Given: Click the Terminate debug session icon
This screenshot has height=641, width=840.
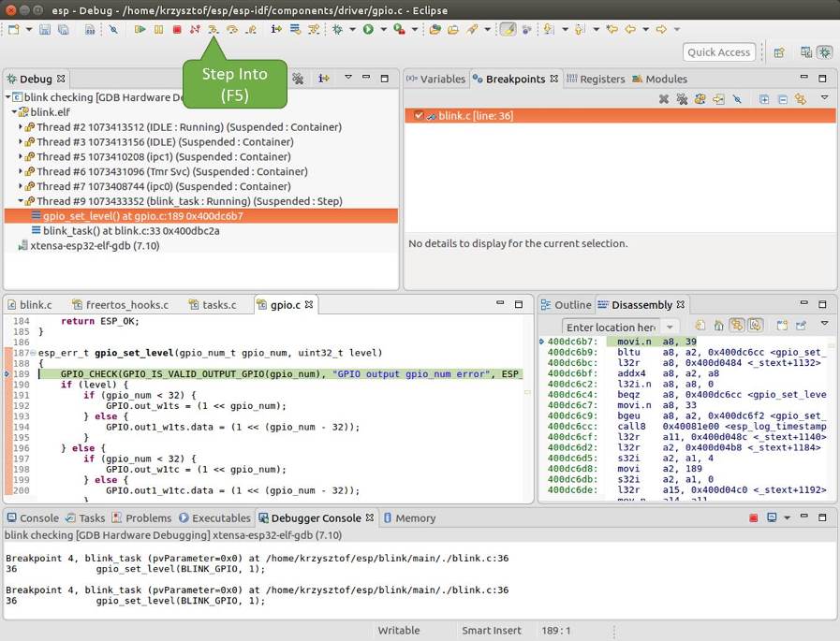Looking at the screenshot, I should coord(178,29).
